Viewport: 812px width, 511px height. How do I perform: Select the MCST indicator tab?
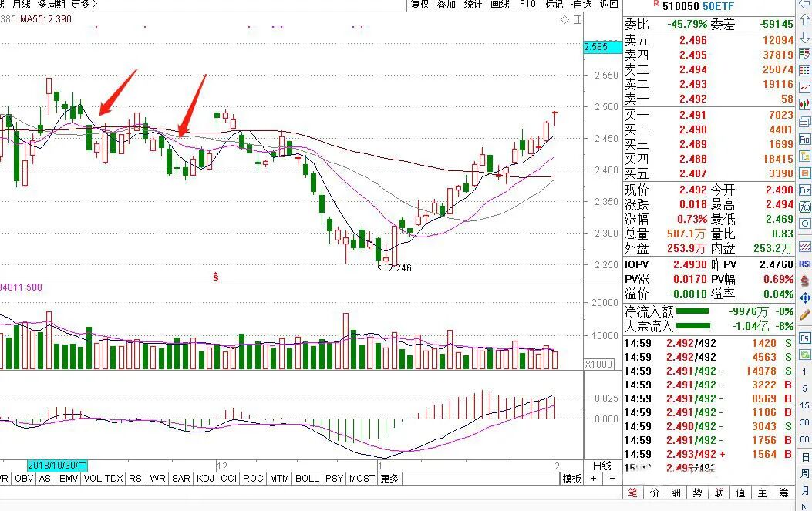point(362,479)
